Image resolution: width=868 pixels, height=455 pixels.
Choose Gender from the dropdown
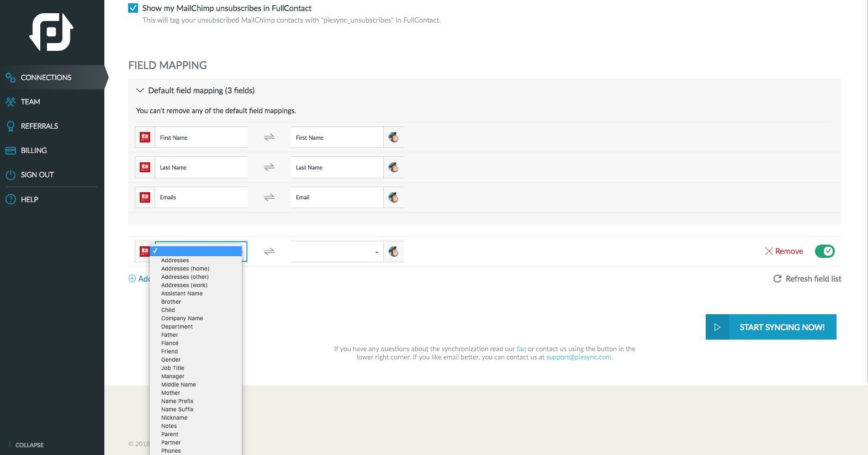tap(196, 359)
